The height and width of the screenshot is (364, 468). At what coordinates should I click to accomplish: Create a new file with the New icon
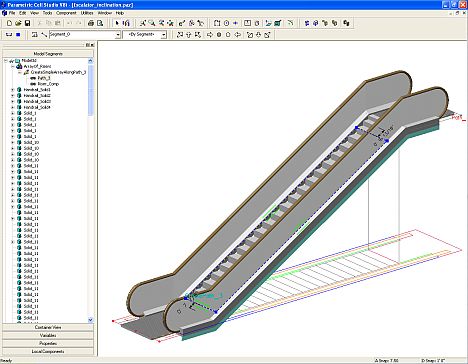(x=9, y=23)
